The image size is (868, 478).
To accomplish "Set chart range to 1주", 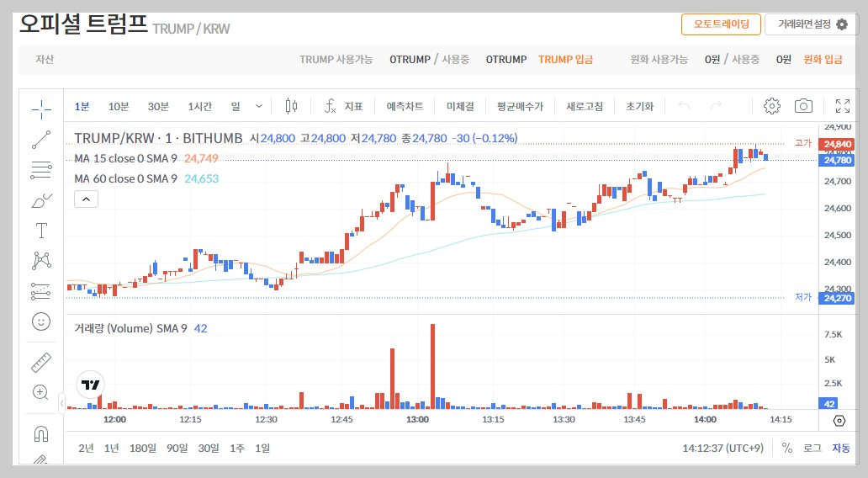I will (x=237, y=448).
